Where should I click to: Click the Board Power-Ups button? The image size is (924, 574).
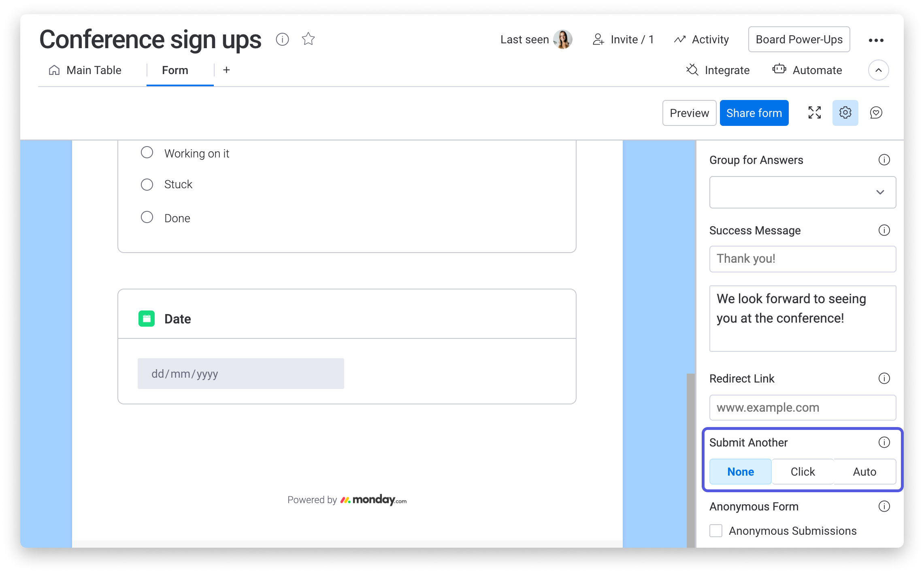click(x=801, y=39)
